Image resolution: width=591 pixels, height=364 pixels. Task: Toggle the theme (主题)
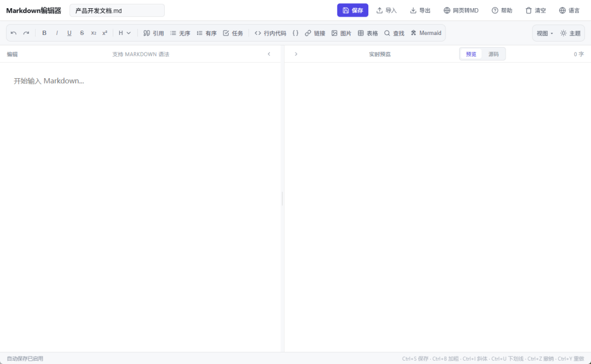(x=570, y=33)
